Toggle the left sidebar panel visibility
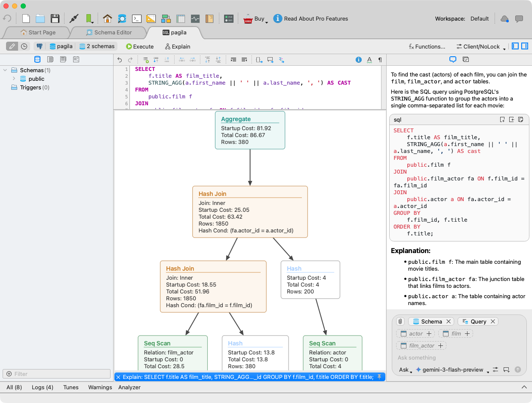Viewport: 532px width, 403px height. (515, 46)
